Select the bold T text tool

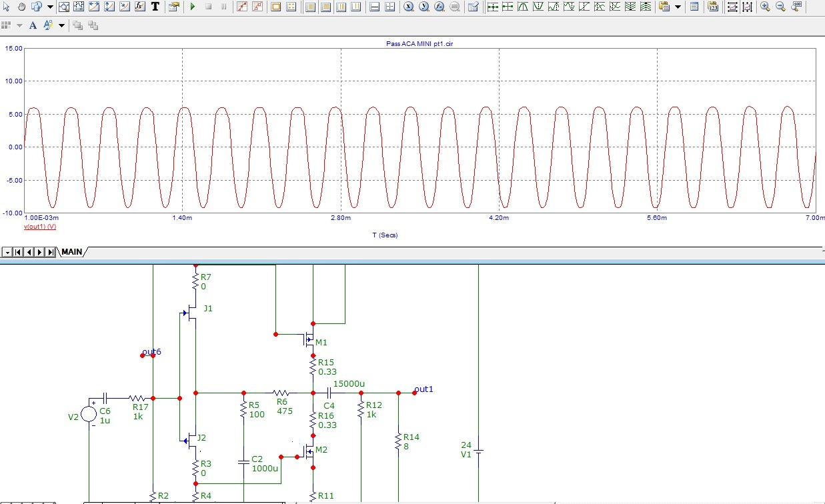pyautogui.click(x=155, y=7)
